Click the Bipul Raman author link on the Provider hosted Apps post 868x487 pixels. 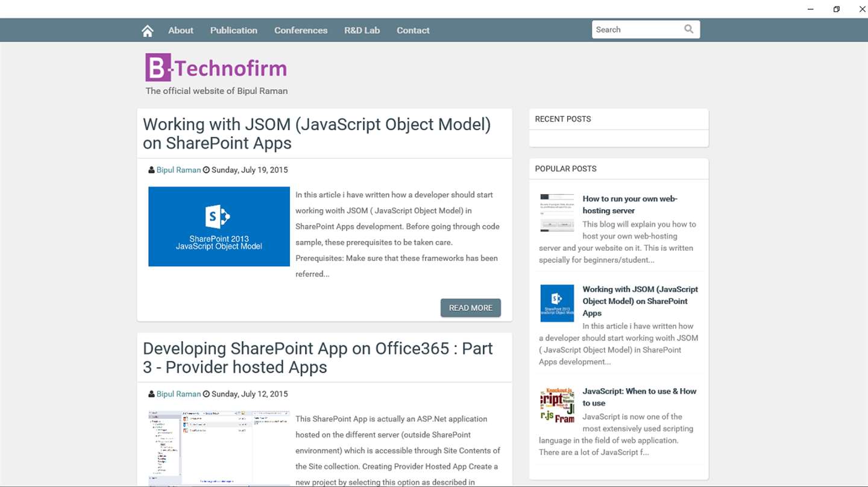178,394
